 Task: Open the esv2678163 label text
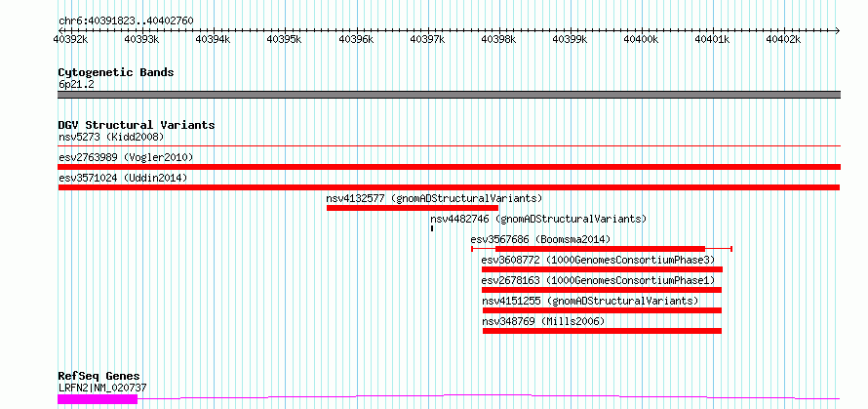tap(599, 280)
